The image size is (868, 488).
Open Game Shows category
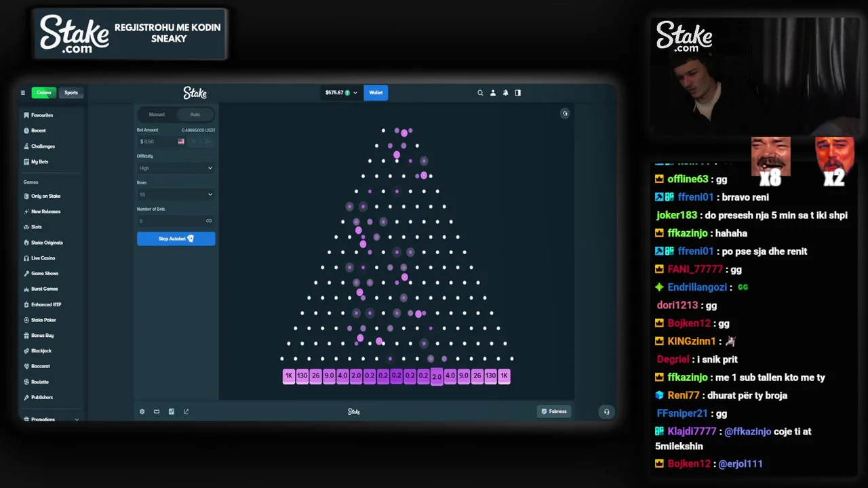[45, 273]
